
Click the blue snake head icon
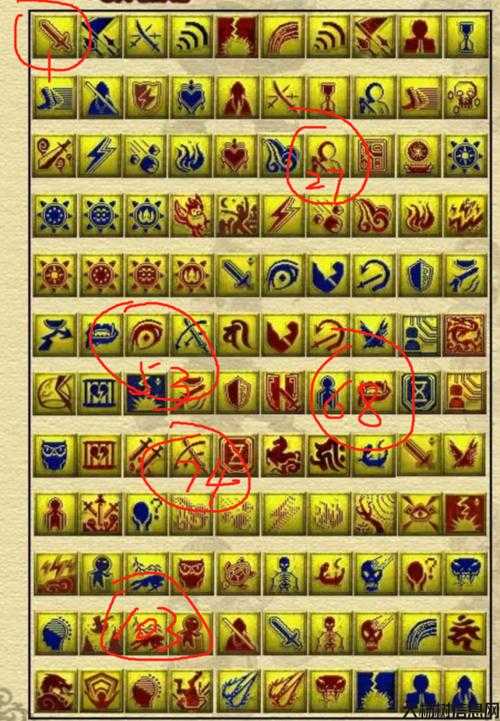pos(466,574)
